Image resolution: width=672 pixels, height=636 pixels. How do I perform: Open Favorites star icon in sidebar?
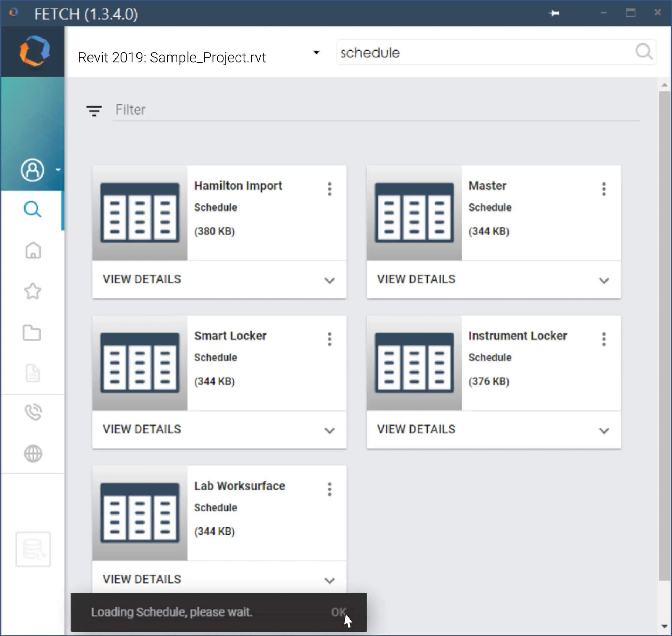(33, 291)
